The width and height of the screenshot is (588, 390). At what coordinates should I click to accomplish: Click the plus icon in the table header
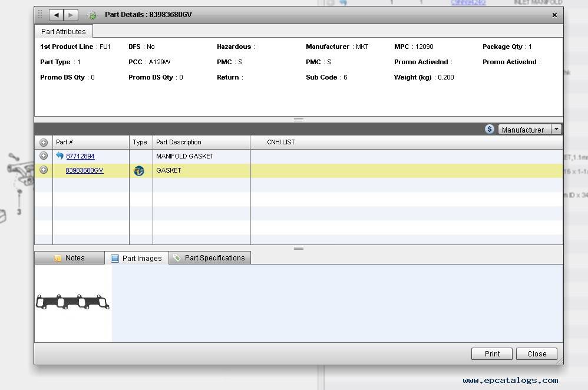click(x=44, y=142)
